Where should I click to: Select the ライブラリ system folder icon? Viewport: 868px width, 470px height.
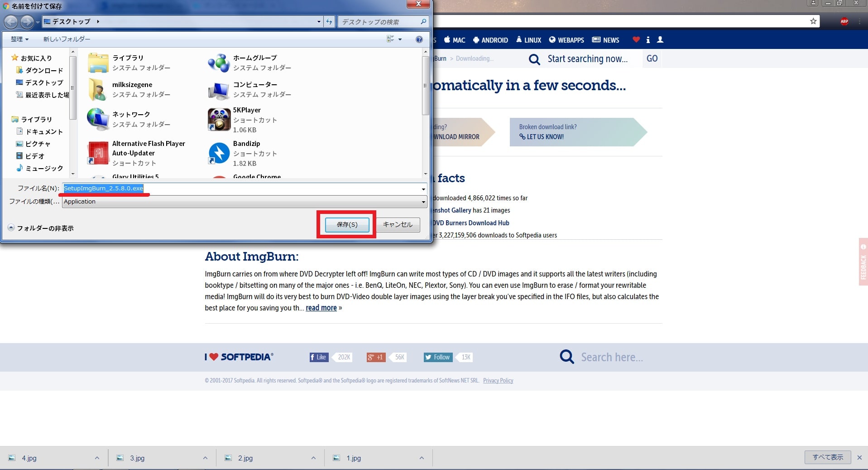[98, 63]
